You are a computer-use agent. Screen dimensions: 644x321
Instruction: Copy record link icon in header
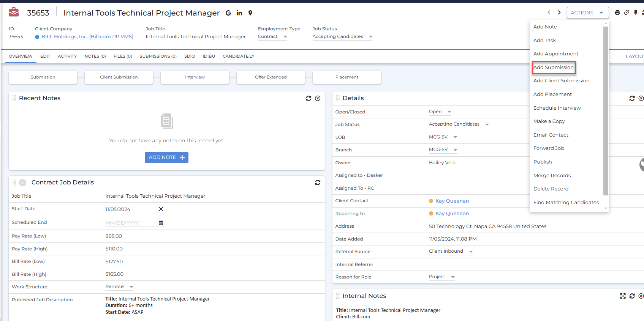[x=627, y=13]
